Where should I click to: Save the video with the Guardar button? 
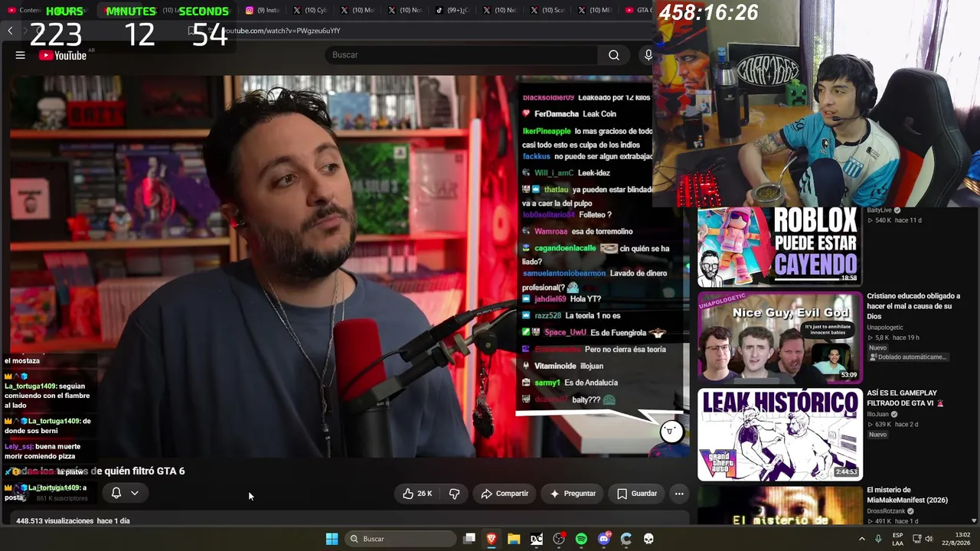637,494
